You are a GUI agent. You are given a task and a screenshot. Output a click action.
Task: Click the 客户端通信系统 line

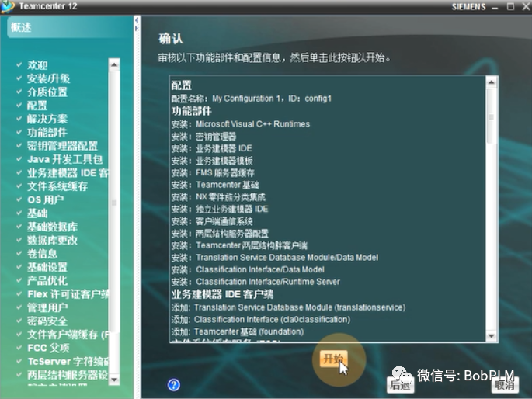coord(212,221)
